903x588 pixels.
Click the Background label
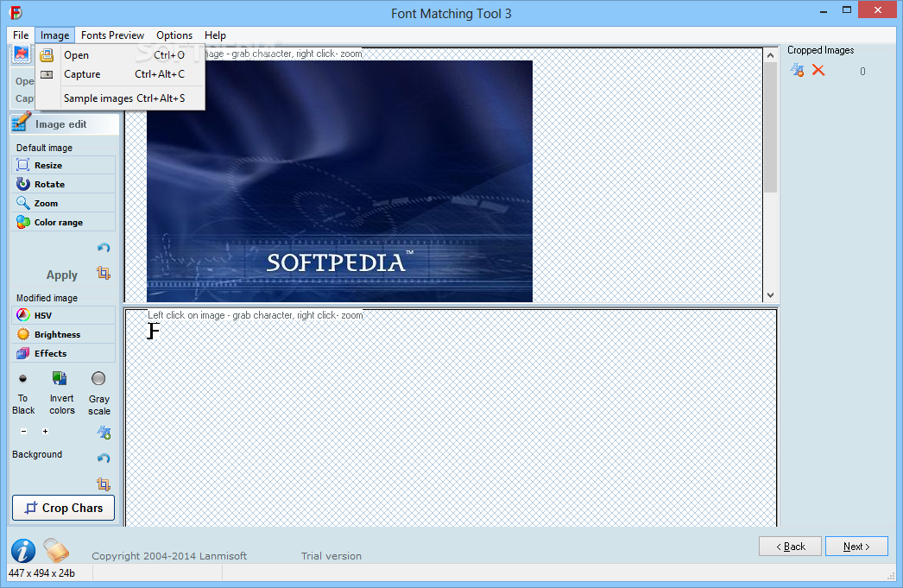(x=37, y=454)
